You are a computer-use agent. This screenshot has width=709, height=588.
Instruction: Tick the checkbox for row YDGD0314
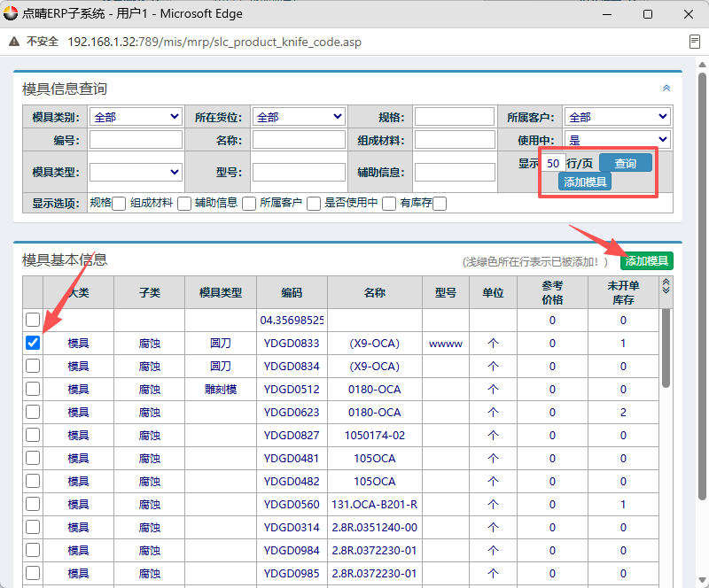33,527
